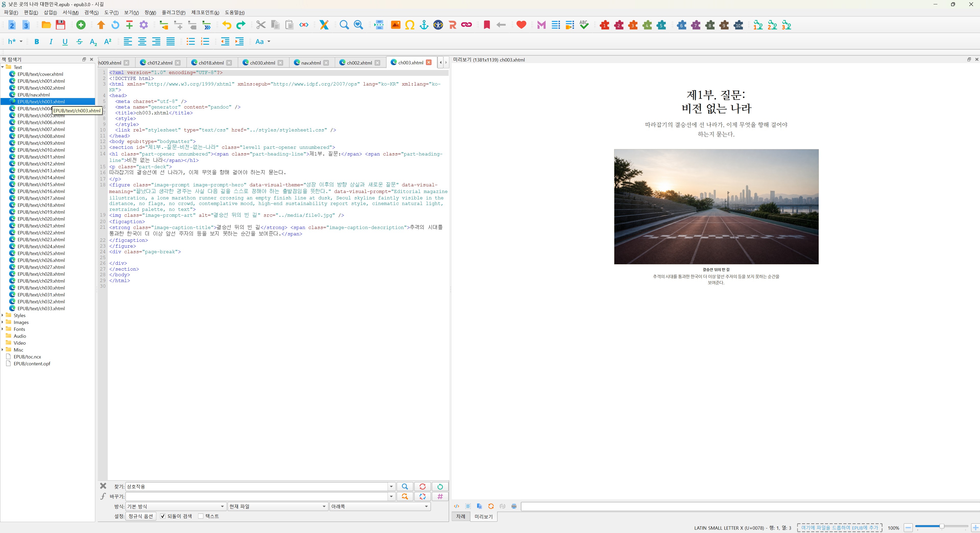Viewport: 980px width, 533px height.
Task: Insert special character with the Omega icon
Action: point(410,25)
